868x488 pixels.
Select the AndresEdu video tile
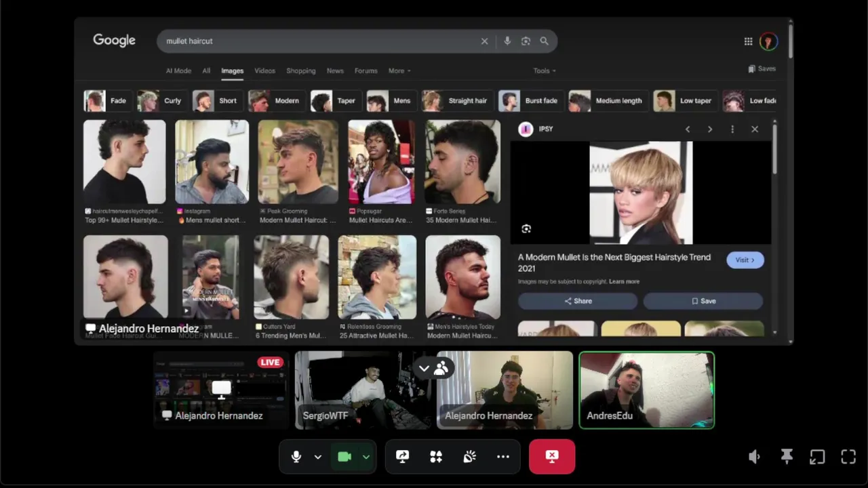coord(646,390)
